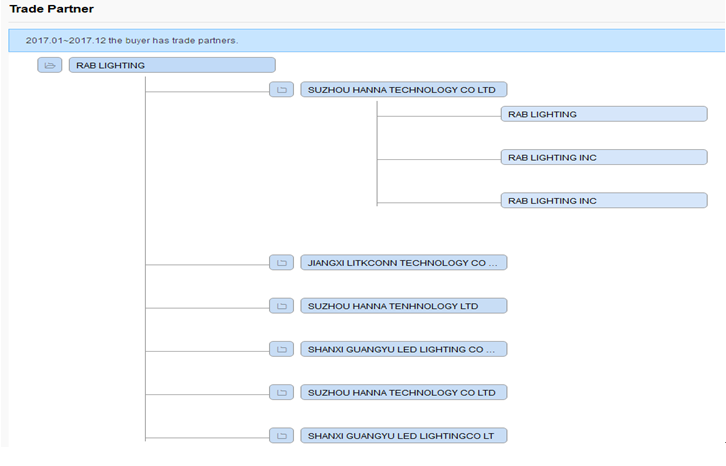
Task: Collapse the root RAB LIGHTING folder icon
Action: [x=50, y=65]
